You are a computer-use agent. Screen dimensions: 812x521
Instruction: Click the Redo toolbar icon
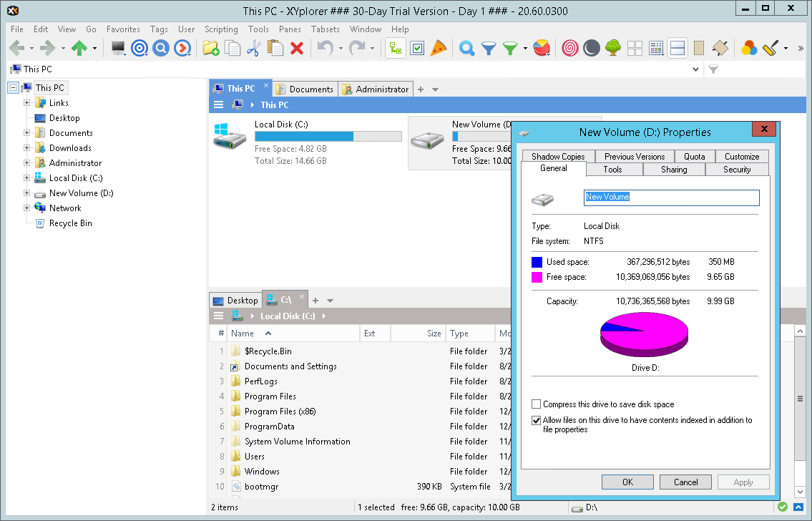(357, 48)
